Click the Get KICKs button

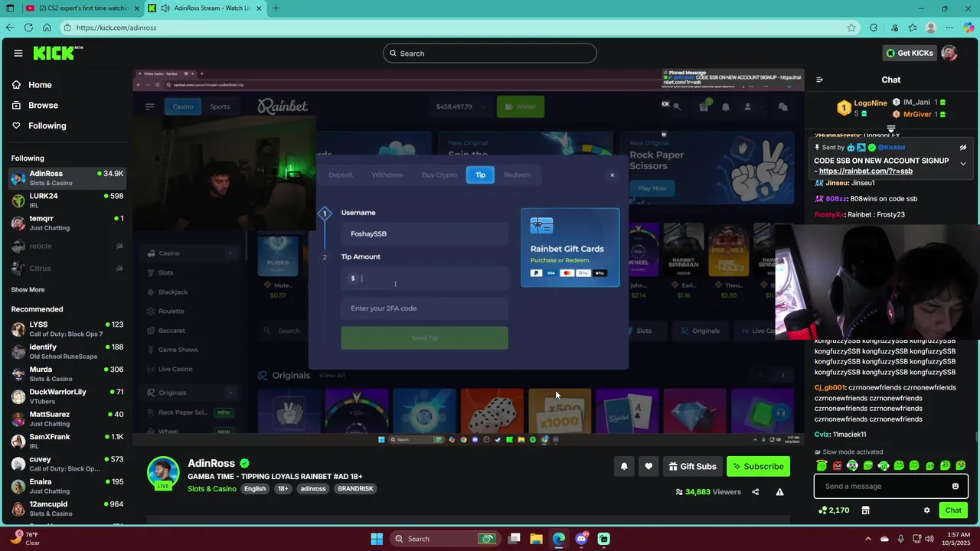(910, 54)
